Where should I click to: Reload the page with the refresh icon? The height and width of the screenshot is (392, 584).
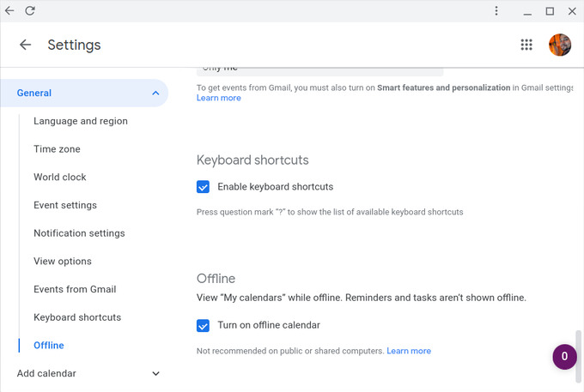click(30, 10)
